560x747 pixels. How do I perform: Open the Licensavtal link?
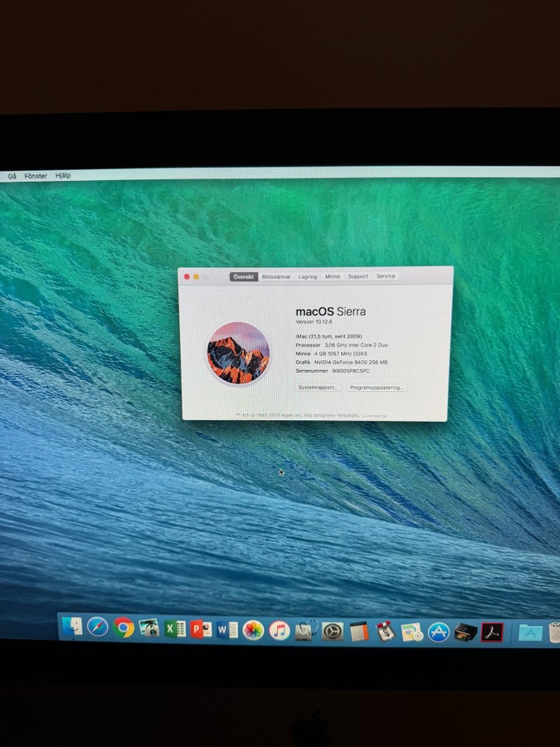coord(374,416)
